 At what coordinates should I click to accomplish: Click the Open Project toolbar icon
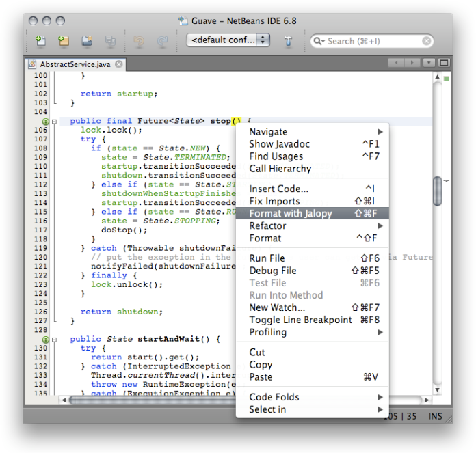tap(87, 40)
